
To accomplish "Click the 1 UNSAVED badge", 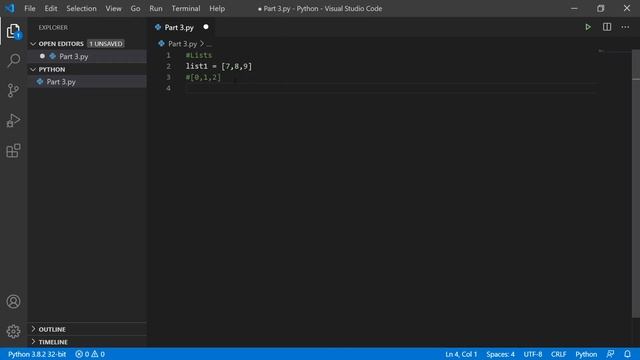I will [106, 44].
